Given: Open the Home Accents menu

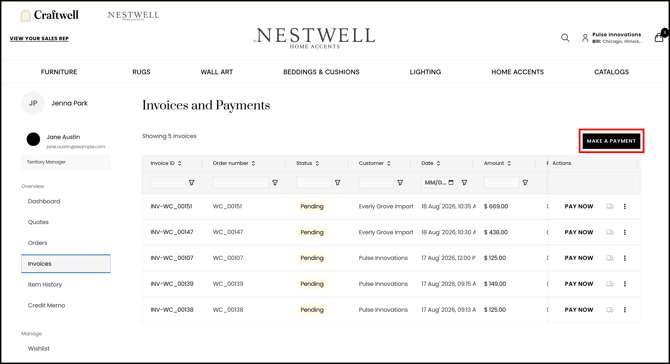Looking at the screenshot, I should (517, 72).
